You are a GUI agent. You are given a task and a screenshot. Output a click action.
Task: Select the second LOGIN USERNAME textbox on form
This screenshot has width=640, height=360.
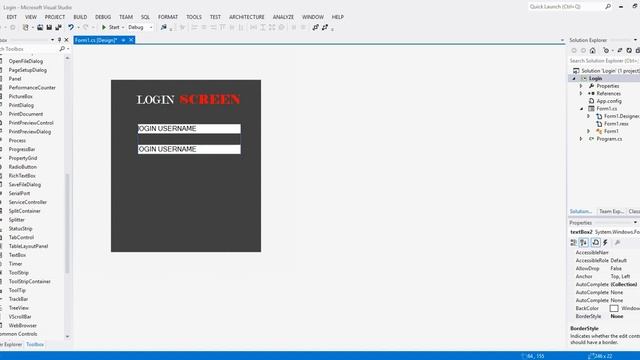click(189, 149)
